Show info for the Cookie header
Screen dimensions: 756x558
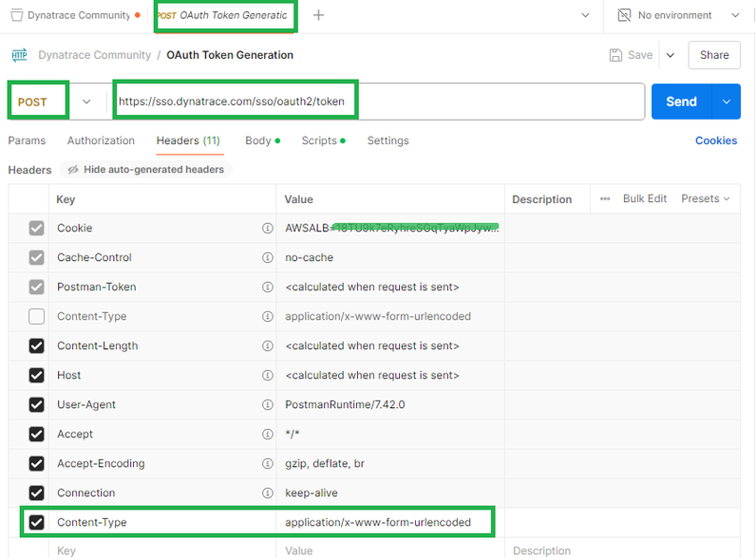click(267, 229)
